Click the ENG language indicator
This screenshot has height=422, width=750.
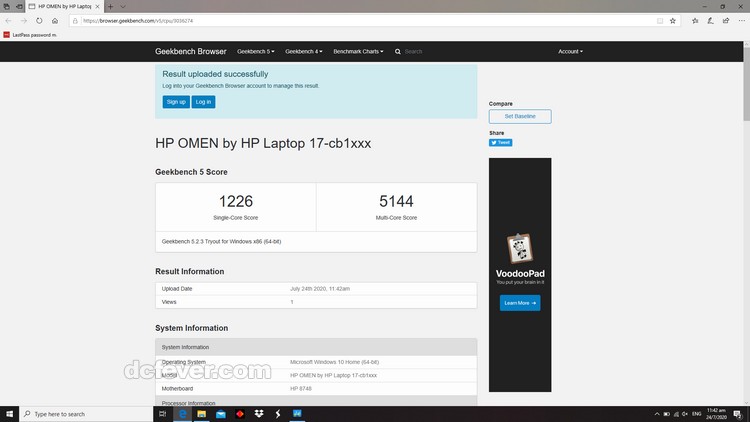click(696, 414)
